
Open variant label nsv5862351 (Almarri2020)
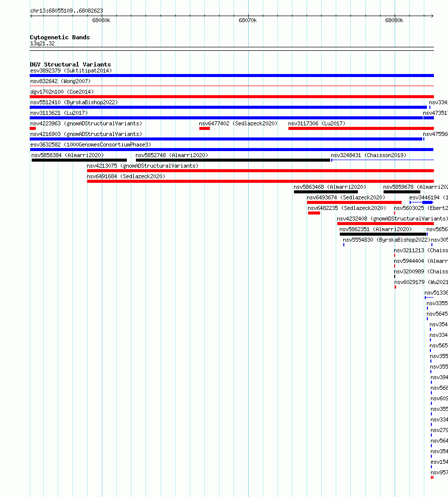click(x=376, y=229)
